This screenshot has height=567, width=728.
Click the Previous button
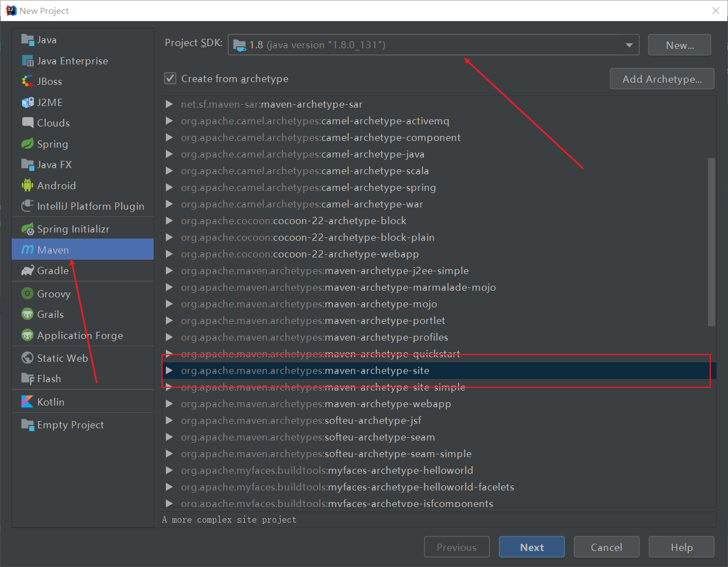pos(457,547)
